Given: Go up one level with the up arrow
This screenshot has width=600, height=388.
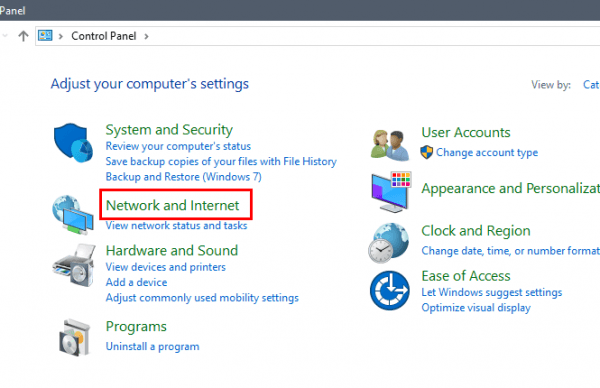Looking at the screenshot, I should (23, 36).
